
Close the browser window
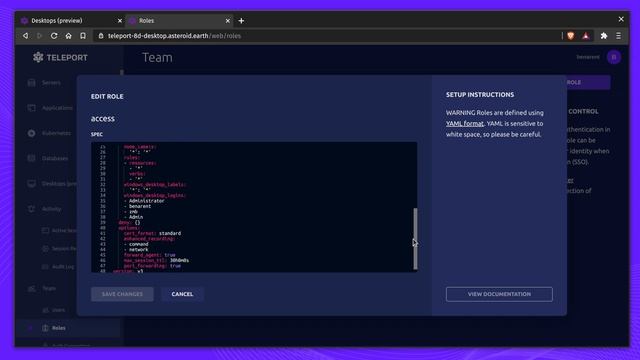tap(621, 19)
